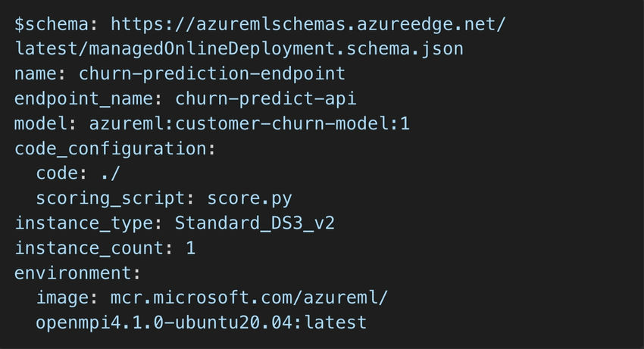This screenshot has width=644, height=349.
Task: Click the instance_count value 1
Action: coord(191,248)
